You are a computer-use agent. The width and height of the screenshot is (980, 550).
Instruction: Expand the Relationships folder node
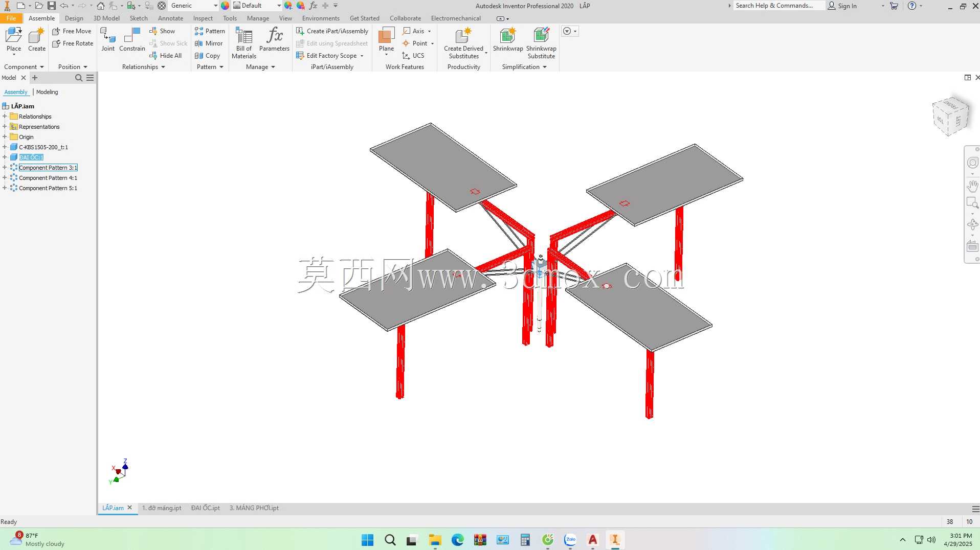(5, 117)
